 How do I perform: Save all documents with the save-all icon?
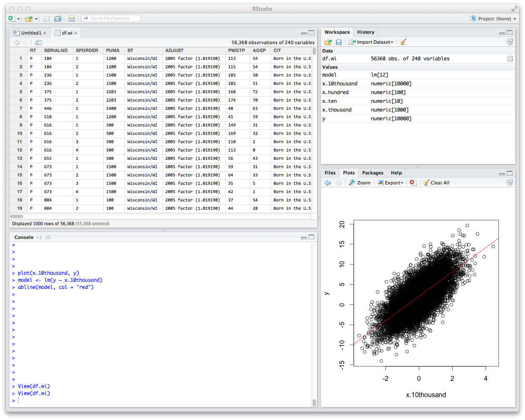pos(58,19)
